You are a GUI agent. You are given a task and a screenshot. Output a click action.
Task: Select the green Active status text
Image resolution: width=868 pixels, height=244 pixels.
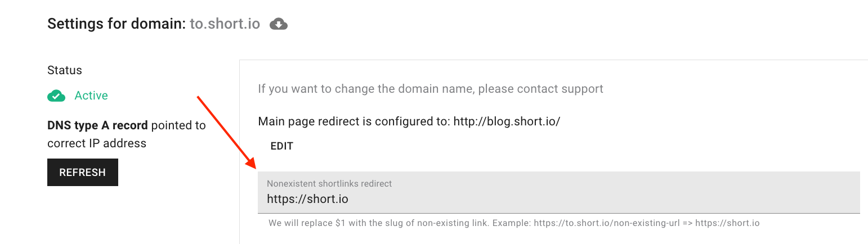coord(91,96)
